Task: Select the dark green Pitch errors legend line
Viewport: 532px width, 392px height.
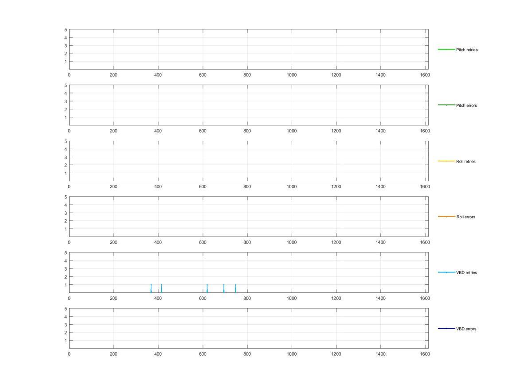Action: (446, 105)
